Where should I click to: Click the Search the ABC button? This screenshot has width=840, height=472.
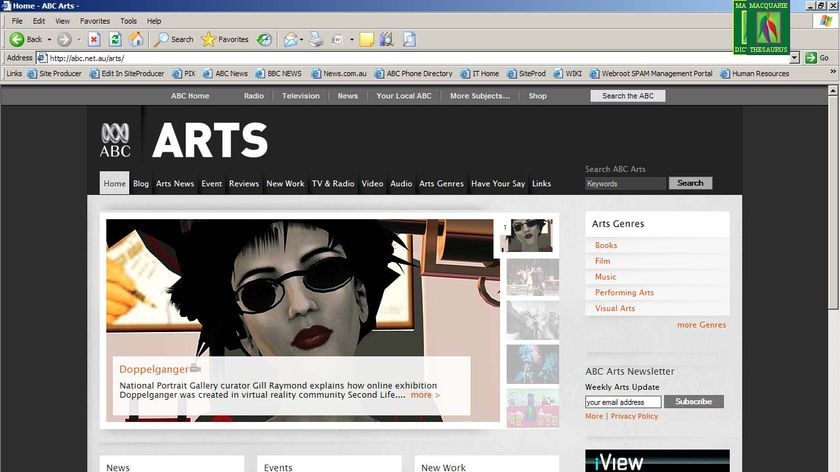pyautogui.click(x=628, y=96)
